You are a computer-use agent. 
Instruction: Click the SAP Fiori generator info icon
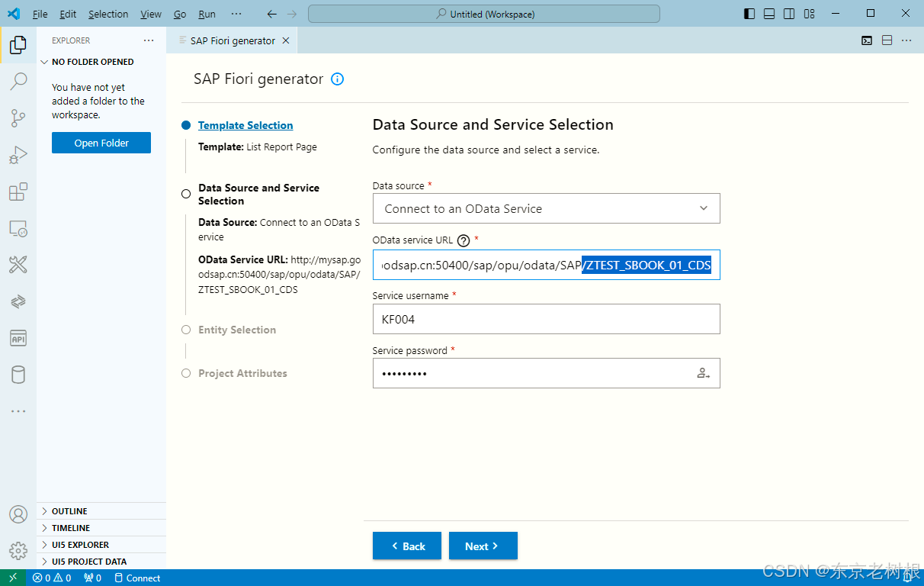[x=338, y=79]
